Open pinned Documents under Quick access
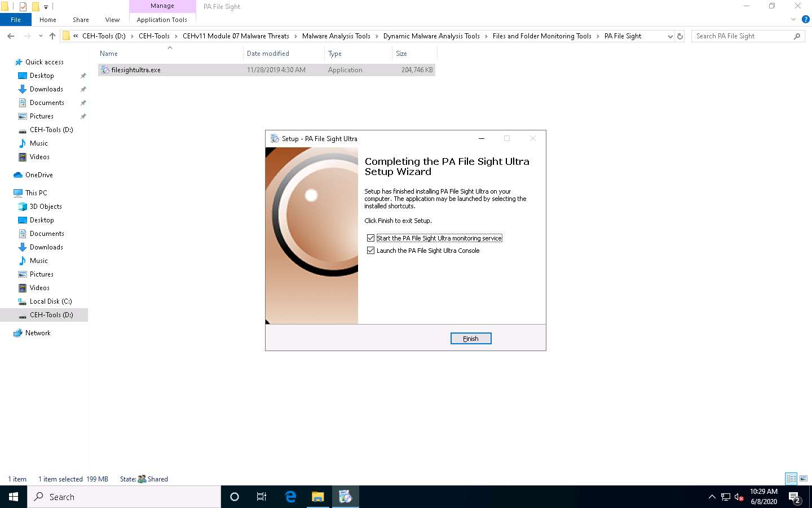The height and width of the screenshot is (508, 812). click(x=47, y=103)
